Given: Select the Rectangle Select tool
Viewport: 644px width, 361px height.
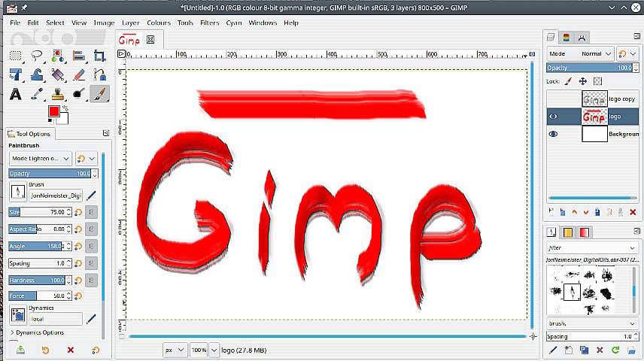Looking at the screenshot, I should tap(16, 56).
